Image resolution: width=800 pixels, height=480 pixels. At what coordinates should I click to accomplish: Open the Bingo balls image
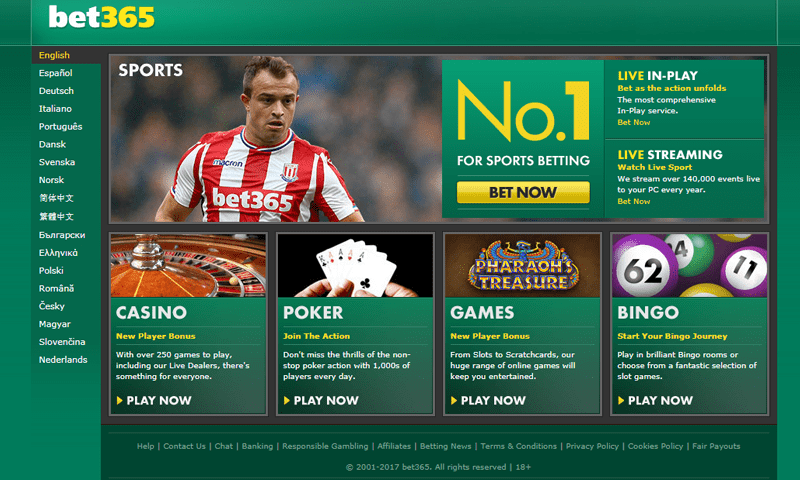(689, 265)
